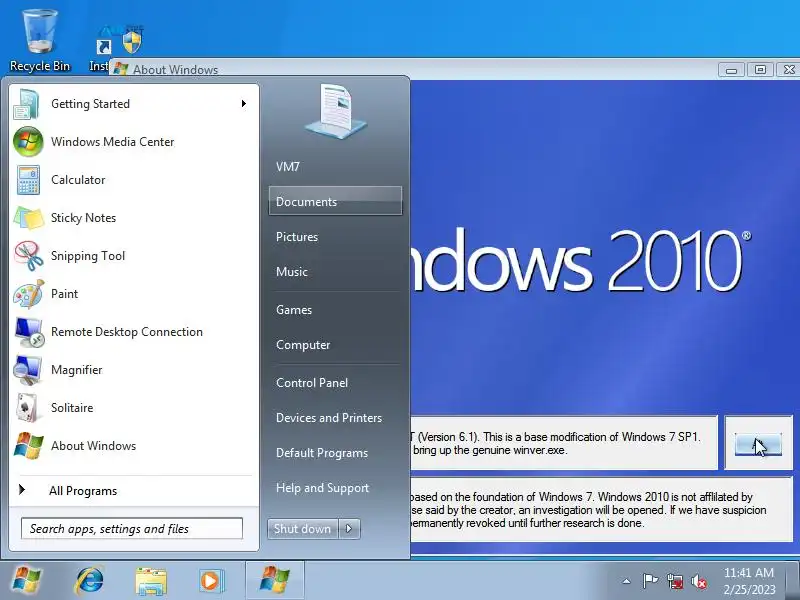Click the blue button in About Windows
The image size is (800, 600).
(758, 444)
